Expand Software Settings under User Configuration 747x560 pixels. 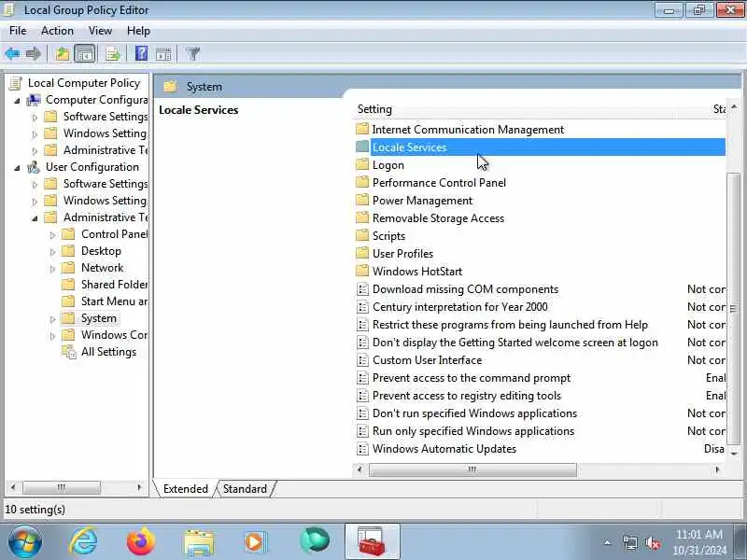pyautogui.click(x=35, y=184)
